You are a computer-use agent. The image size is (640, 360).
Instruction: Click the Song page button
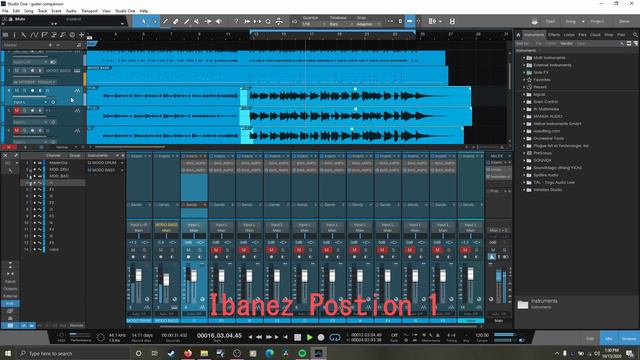click(571, 21)
